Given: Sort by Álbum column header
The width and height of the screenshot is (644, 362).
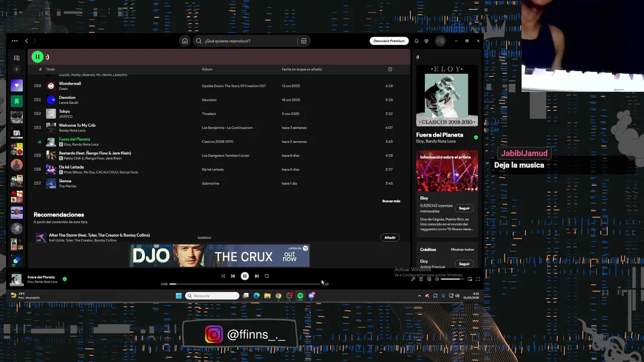Looking at the screenshot, I should (207, 69).
